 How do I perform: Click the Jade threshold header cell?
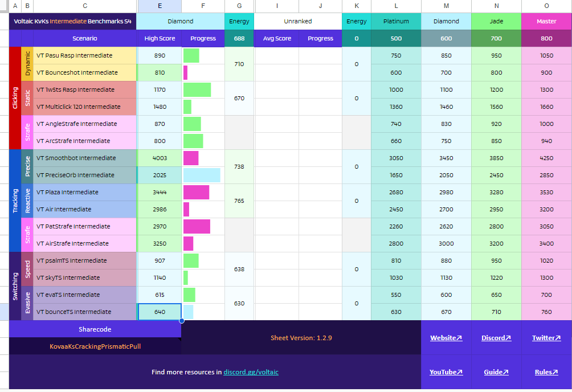[496, 21]
